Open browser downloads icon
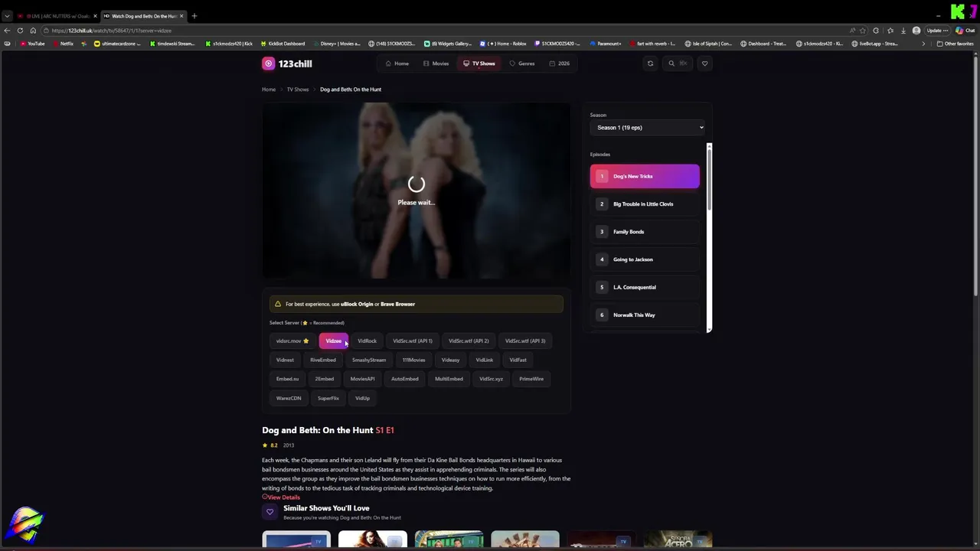980x551 pixels. (903, 31)
